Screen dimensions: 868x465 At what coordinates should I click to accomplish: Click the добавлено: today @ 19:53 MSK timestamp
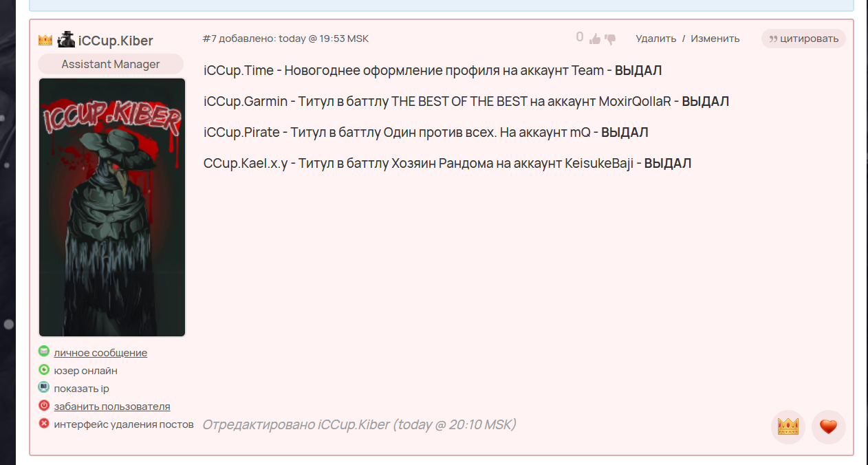(294, 39)
